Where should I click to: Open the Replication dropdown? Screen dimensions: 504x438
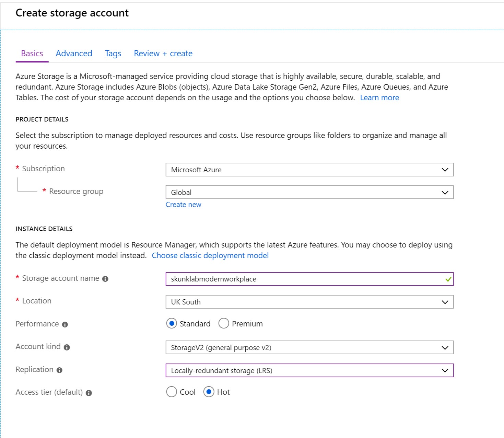(x=309, y=370)
